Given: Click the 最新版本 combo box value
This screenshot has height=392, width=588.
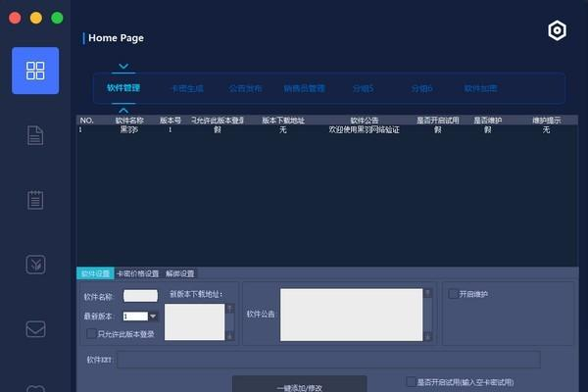Looking at the screenshot, I should [135, 317].
